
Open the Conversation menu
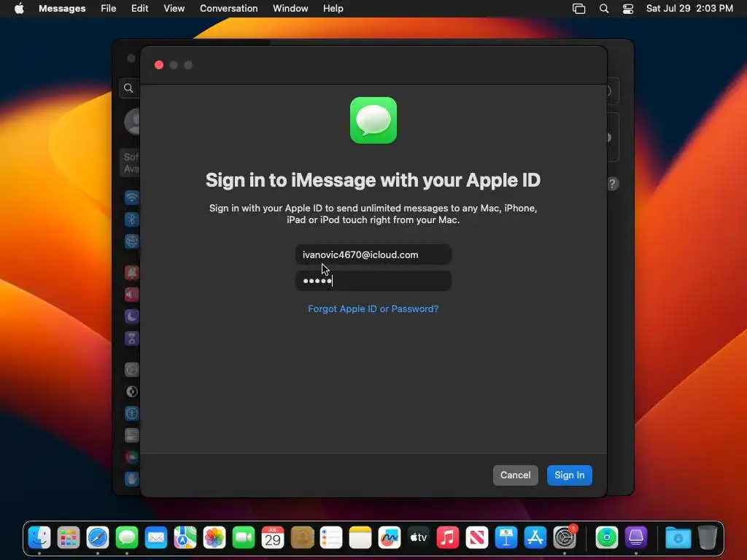click(228, 9)
